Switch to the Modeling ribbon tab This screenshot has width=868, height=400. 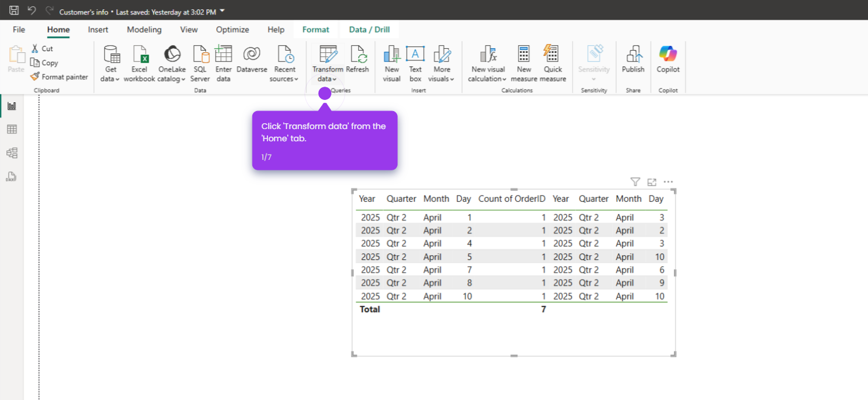(x=144, y=30)
